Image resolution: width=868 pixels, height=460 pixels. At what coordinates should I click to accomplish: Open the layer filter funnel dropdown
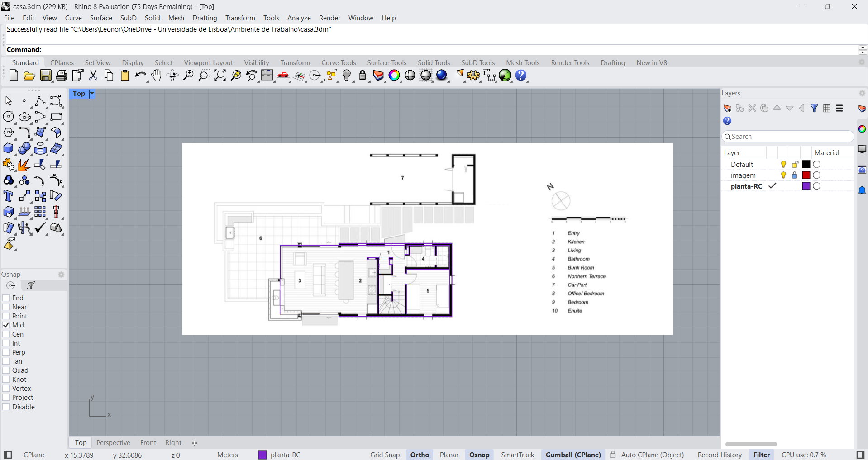pyautogui.click(x=814, y=109)
